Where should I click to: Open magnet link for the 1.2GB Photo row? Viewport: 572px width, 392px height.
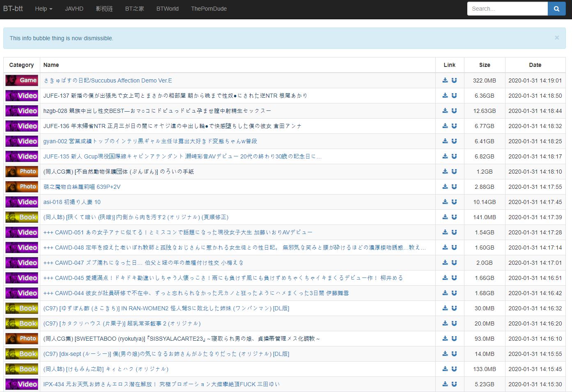454,172
